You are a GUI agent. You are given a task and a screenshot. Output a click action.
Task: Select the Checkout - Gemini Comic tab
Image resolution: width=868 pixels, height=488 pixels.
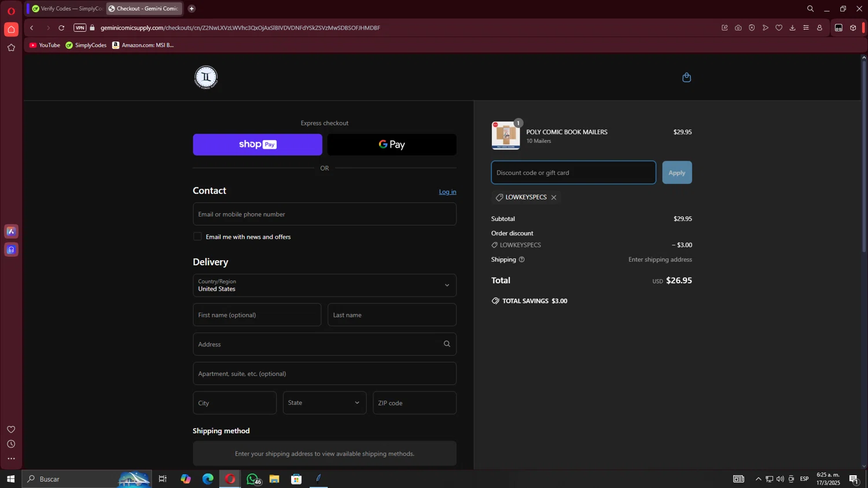click(144, 9)
